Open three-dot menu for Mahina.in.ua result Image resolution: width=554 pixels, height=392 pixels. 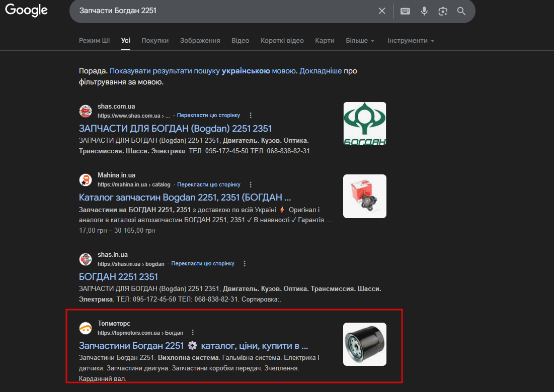(251, 184)
